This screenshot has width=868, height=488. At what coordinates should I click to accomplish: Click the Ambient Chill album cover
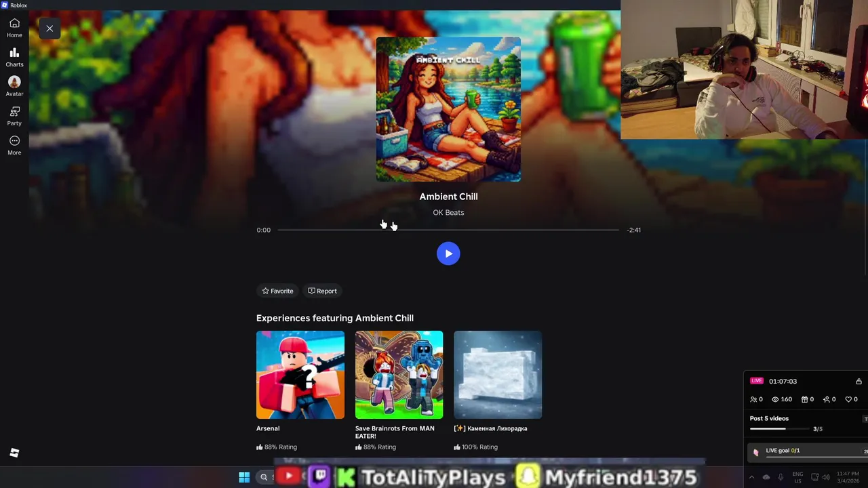click(448, 109)
